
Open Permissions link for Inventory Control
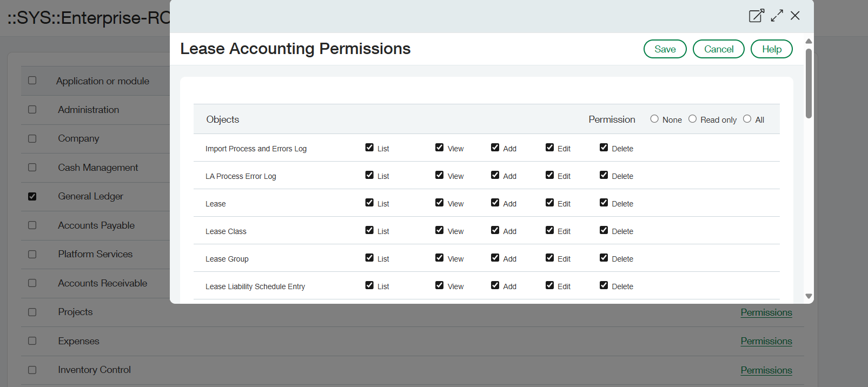point(766,370)
